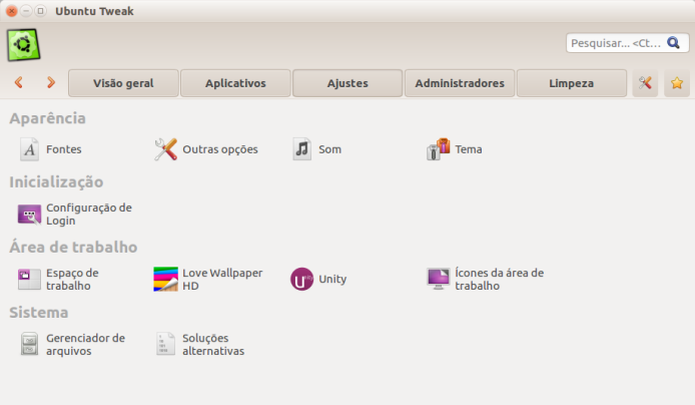This screenshot has width=695, height=405.
Task: Maximize the Ubuntu Tweak window
Action: point(40,11)
